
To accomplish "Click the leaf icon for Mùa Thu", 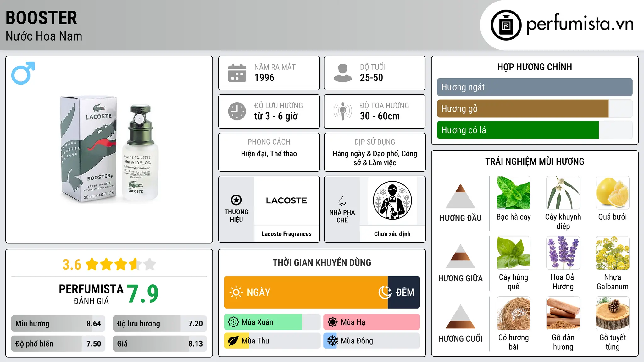I will [x=233, y=341].
